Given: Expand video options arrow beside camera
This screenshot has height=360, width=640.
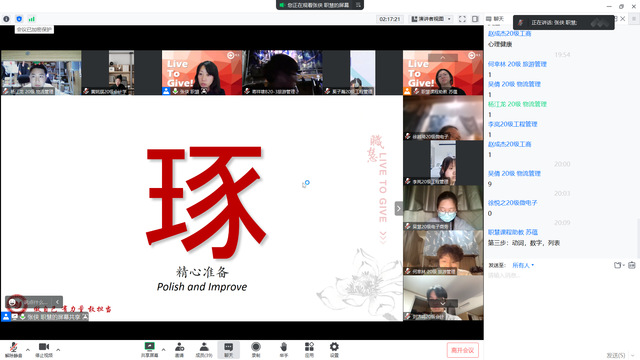Looking at the screenshot, I should [x=58, y=350].
